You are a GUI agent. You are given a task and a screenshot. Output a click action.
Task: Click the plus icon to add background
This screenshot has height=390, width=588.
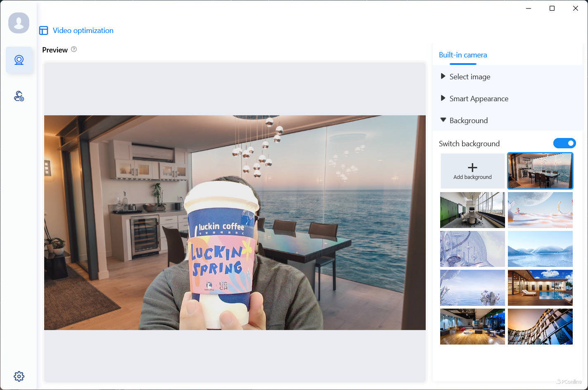click(472, 167)
